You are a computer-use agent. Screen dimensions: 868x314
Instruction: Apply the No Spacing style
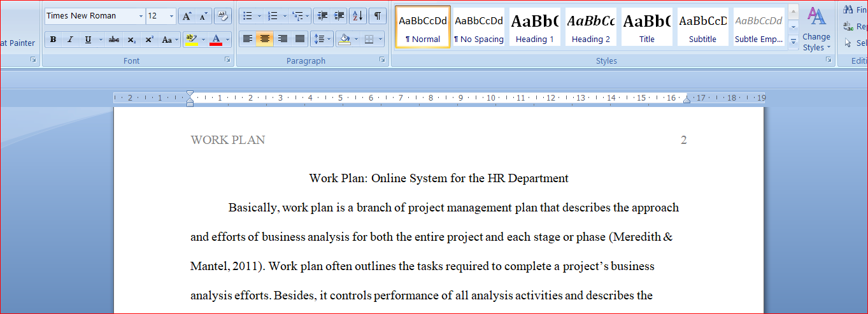[x=479, y=27]
